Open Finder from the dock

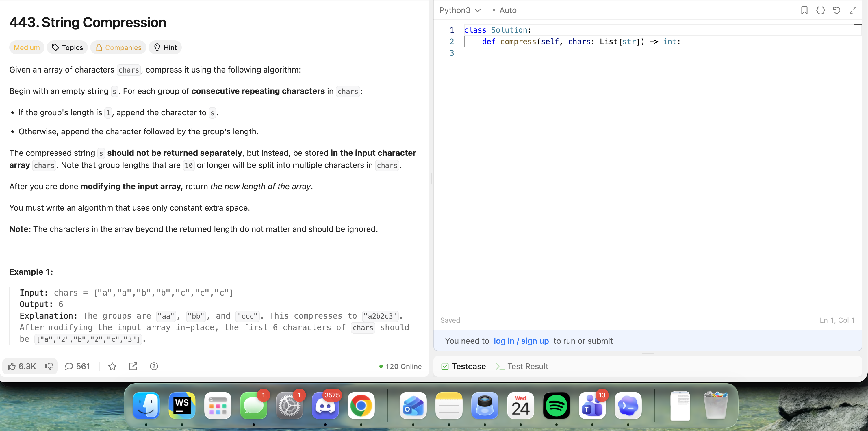point(146,405)
